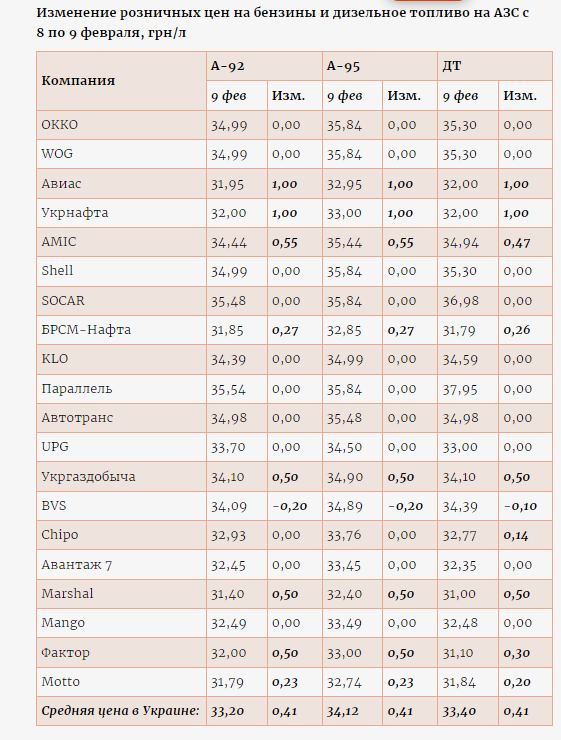Screen dimensions: 561x740
Task: Select the БРСМ-Нафта row name
Action: point(86,329)
